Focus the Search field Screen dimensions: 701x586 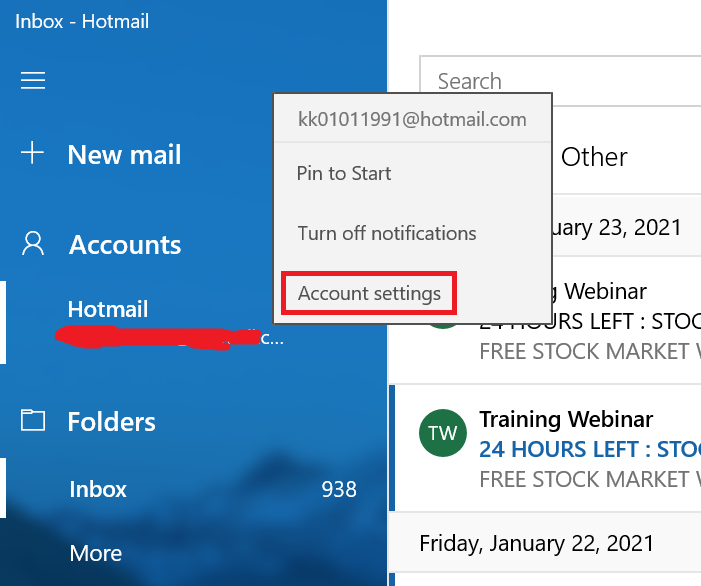pyautogui.click(x=561, y=81)
